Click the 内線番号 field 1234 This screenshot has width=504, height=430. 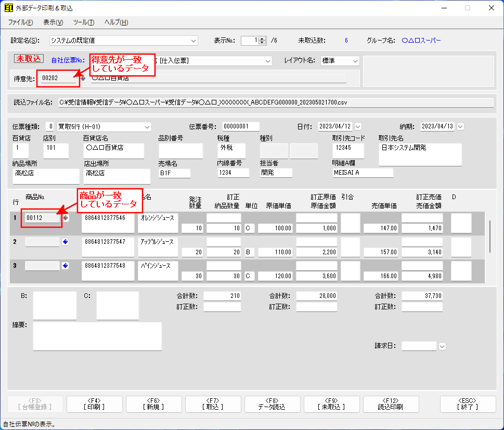point(233,173)
